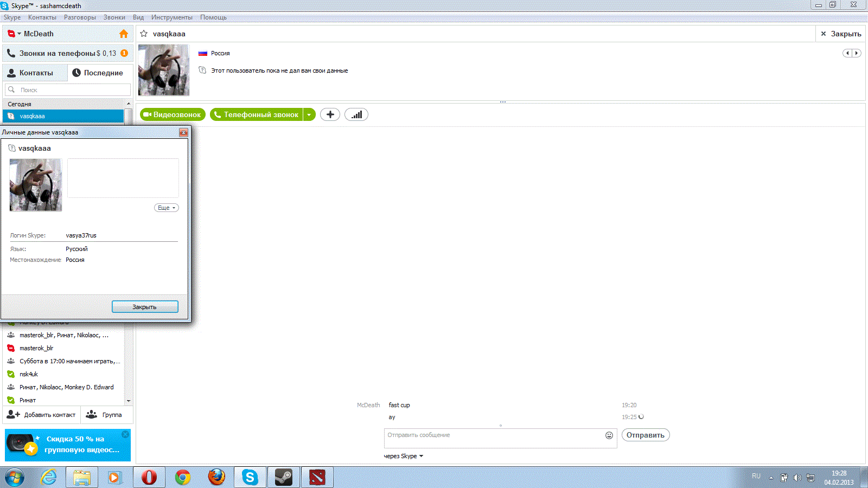Screen dimensions: 868x488
Task: Open the masterok_blr, Ринат, Nikolaoc group chat
Action: 63,335
